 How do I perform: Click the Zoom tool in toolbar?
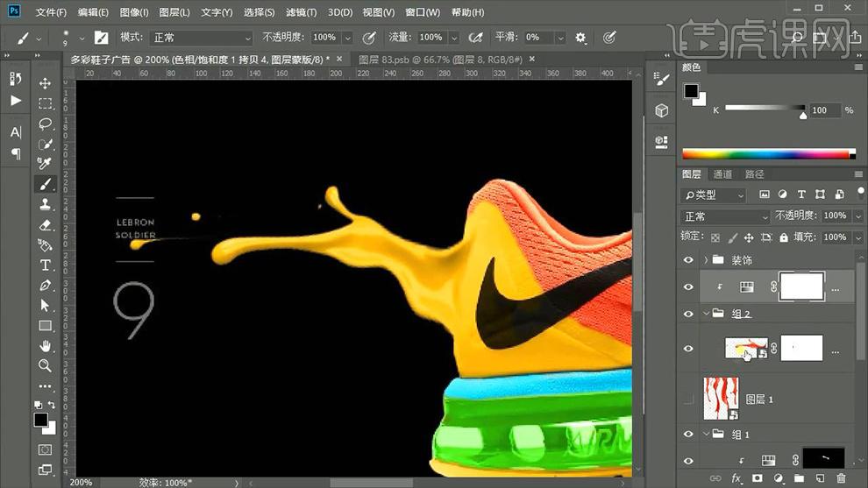(x=46, y=366)
